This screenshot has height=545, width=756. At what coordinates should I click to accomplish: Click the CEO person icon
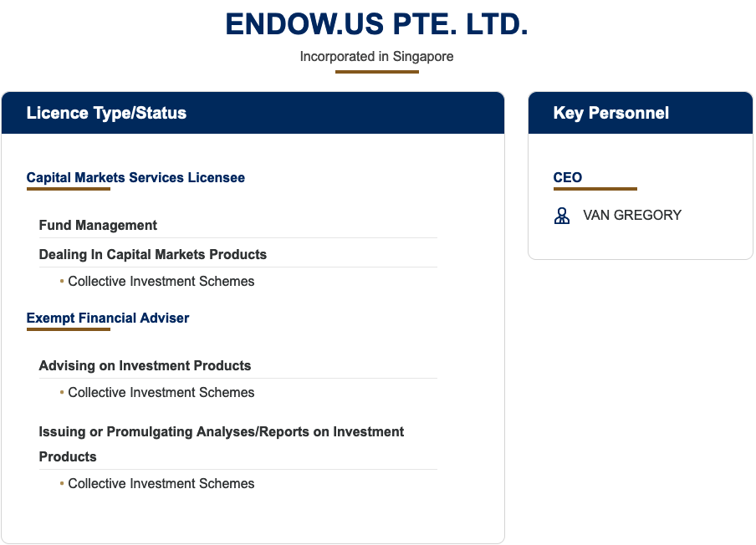(562, 216)
